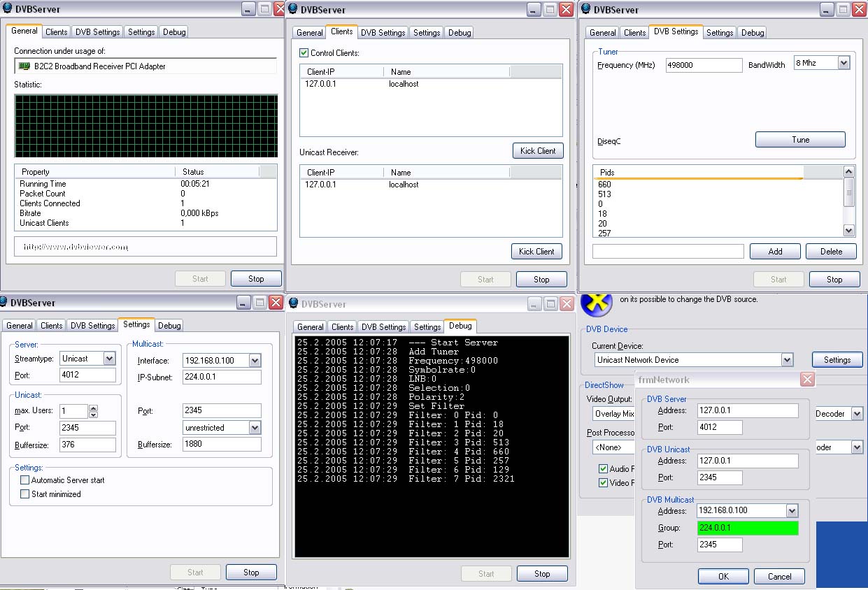The height and width of the screenshot is (590, 868).
Task: Click DVB Unicast Port field in frmNetwork
Action: point(720,477)
